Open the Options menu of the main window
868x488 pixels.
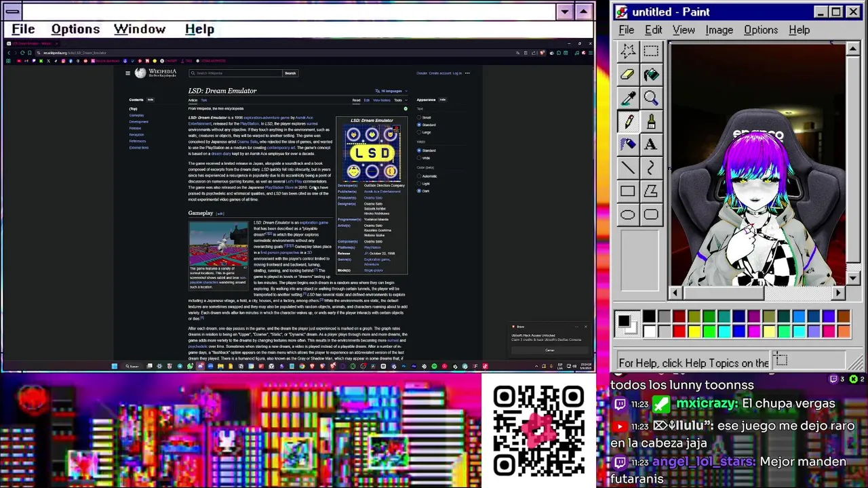(x=75, y=29)
